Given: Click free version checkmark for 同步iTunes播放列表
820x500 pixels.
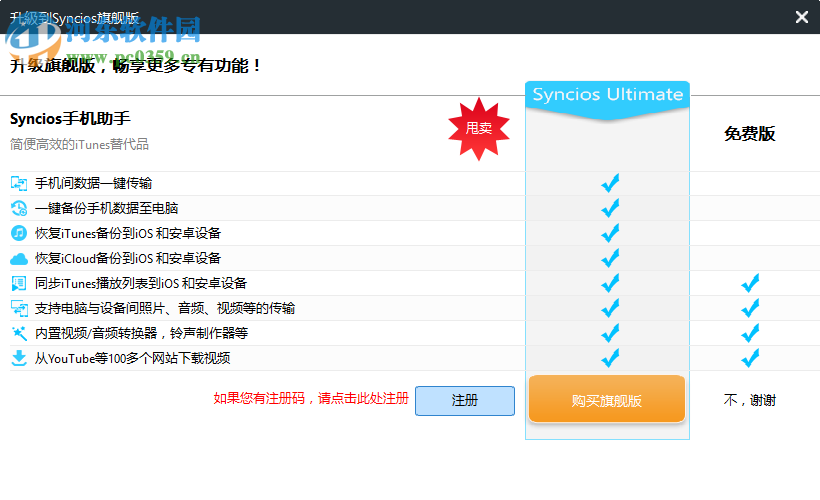Looking at the screenshot, I should click(x=750, y=283).
